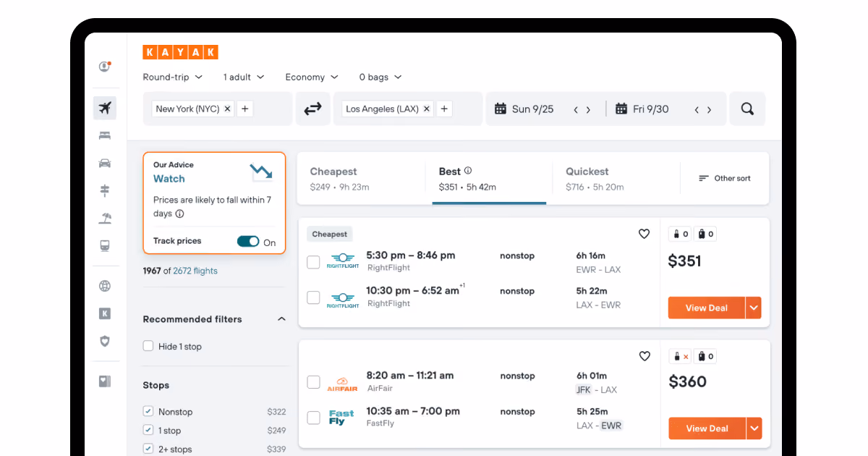Swap origin and destination airports
Viewport: 868px width, 456px height.
(x=312, y=109)
